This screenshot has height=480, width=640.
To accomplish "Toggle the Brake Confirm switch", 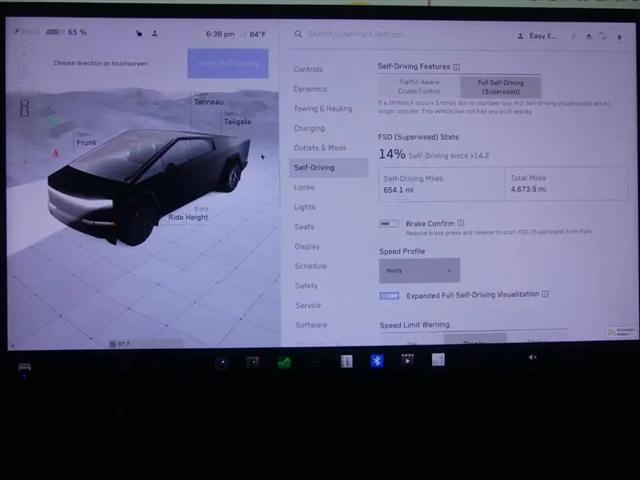I will coord(389,224).
